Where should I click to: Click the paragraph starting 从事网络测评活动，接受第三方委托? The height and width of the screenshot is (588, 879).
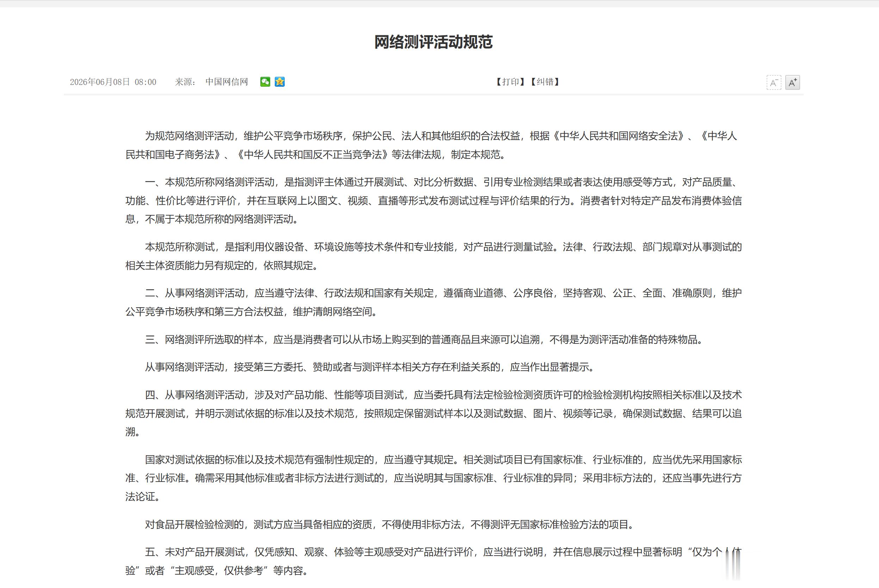[x=370, y=367]
